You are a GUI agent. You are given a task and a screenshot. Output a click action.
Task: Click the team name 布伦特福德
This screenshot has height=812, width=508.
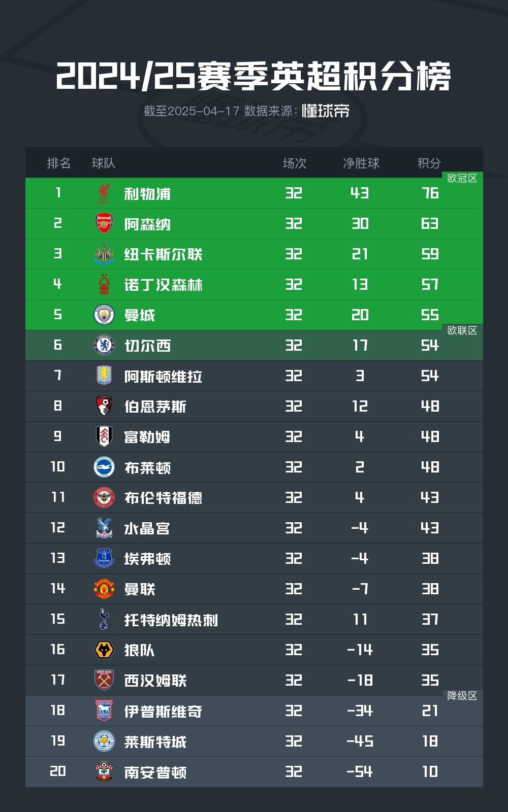tap(163, 498)
